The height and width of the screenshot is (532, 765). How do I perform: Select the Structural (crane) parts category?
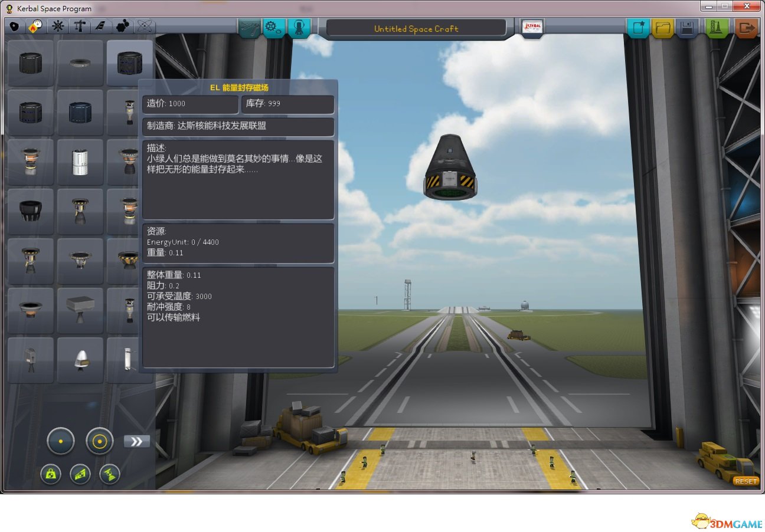(79, 27)
